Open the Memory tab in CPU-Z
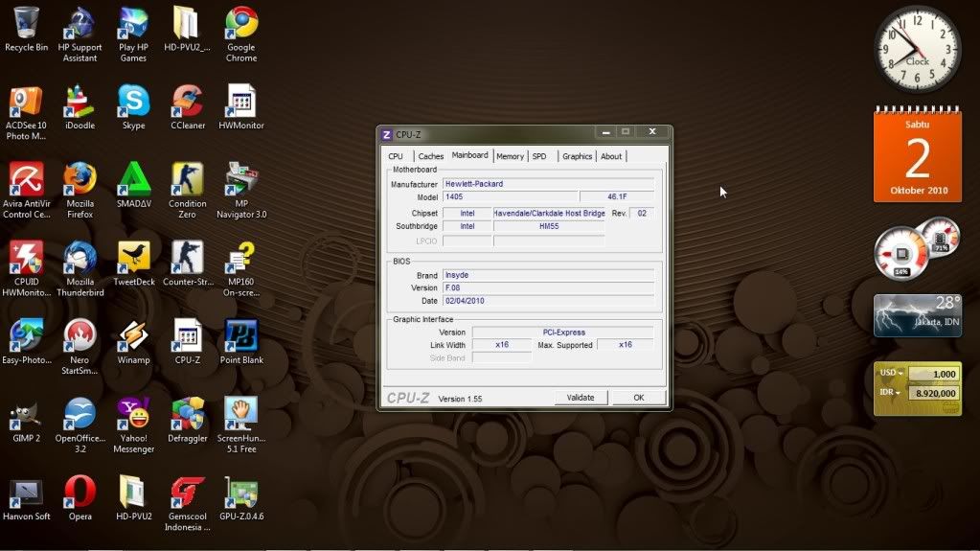 (x=510, y=156)
